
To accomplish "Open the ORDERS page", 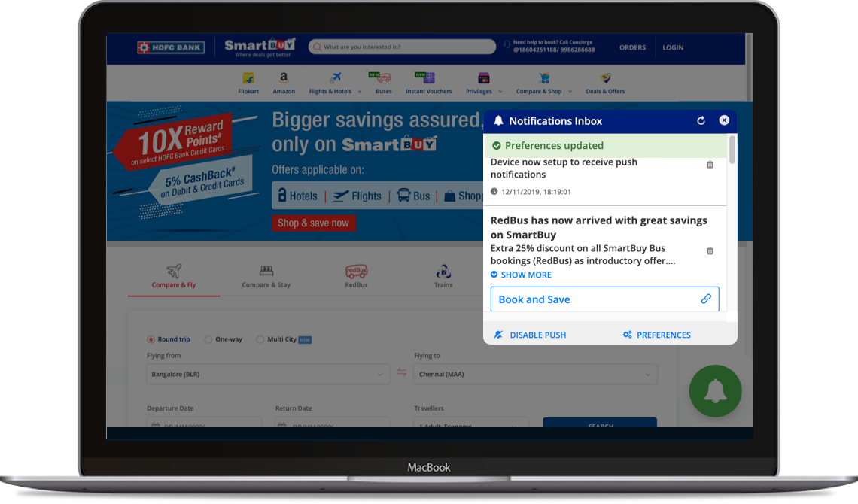I will pyautogui.click(x=632, y=47).
